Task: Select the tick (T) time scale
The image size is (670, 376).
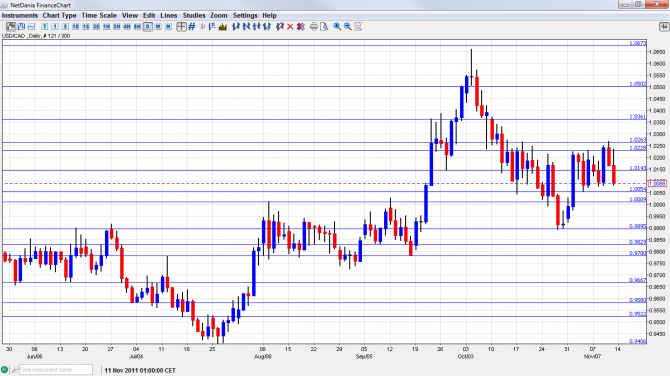Action: 44,26
